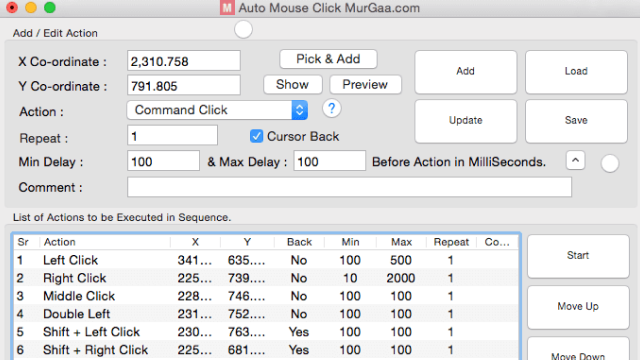Click the Min value 10 in Right Click row
The image size is (640, 360).
(350, 278)
